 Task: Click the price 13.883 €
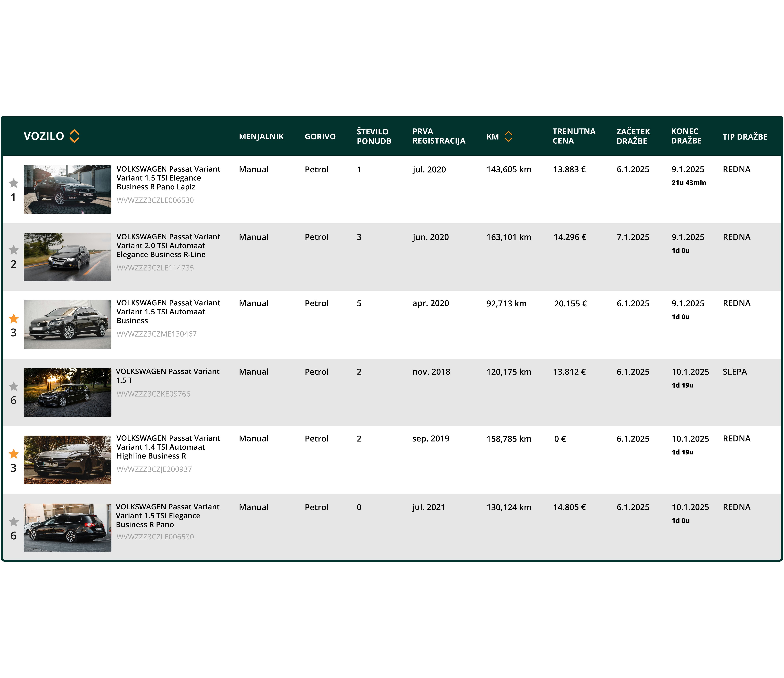pyautogui.click(x=569, y=169)
